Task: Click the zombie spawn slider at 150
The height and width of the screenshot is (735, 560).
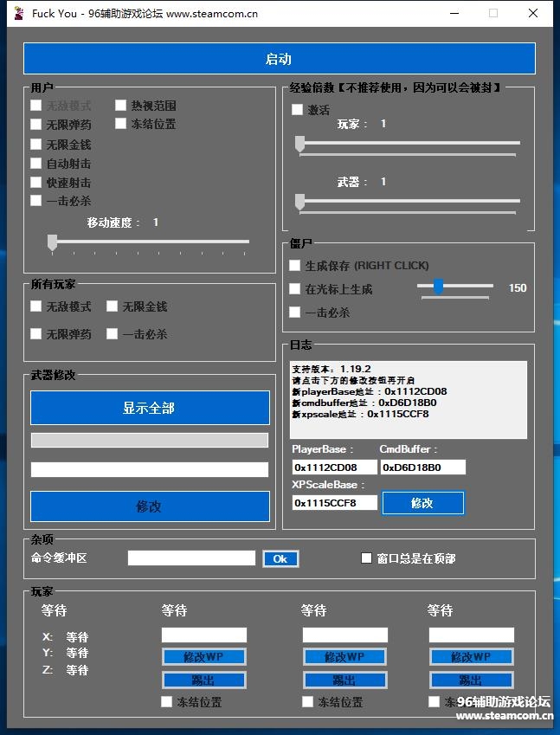Action: [438, 287]
